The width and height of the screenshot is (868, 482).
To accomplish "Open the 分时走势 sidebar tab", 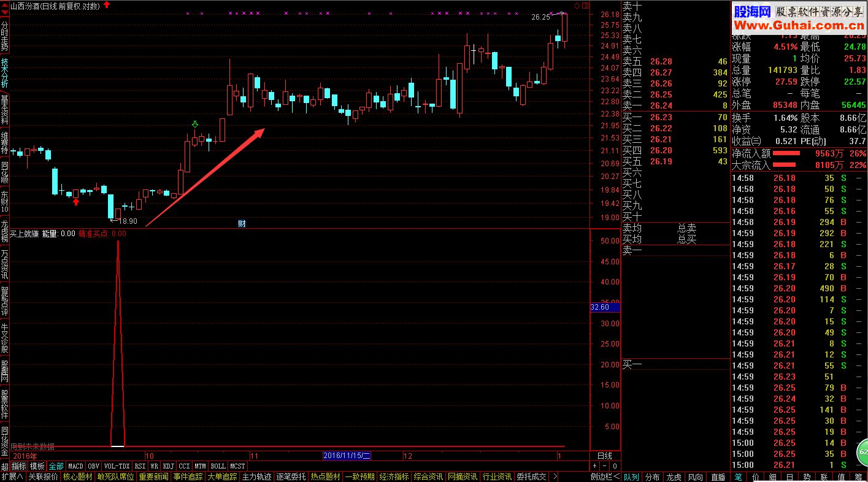I will coord(5,37).
